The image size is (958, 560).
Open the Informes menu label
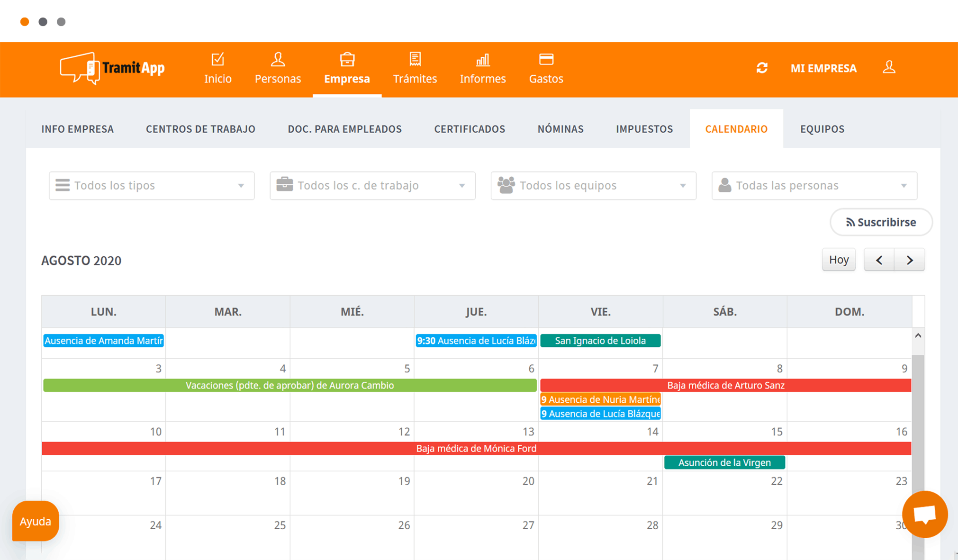click(x=483, y=79)
